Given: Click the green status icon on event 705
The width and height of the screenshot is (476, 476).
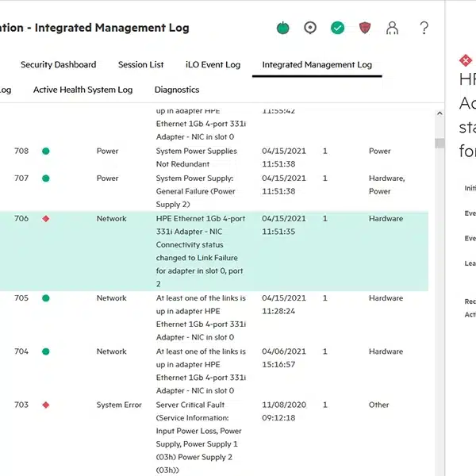Looking at the screenshot, I should (45, 298).
